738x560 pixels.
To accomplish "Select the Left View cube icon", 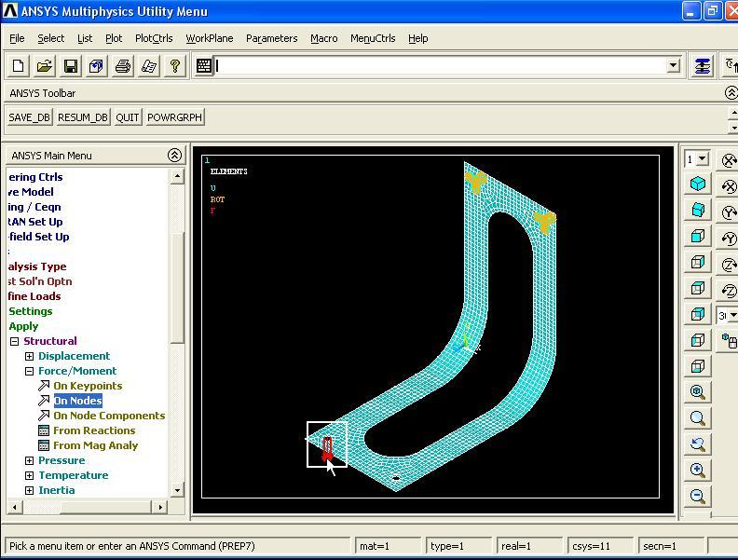I will [698, 340].
